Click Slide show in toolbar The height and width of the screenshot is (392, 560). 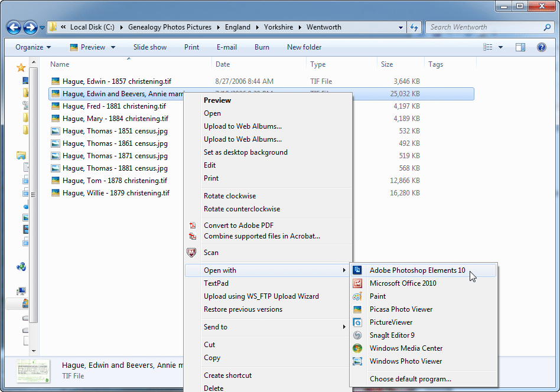(x=150, y=47)
